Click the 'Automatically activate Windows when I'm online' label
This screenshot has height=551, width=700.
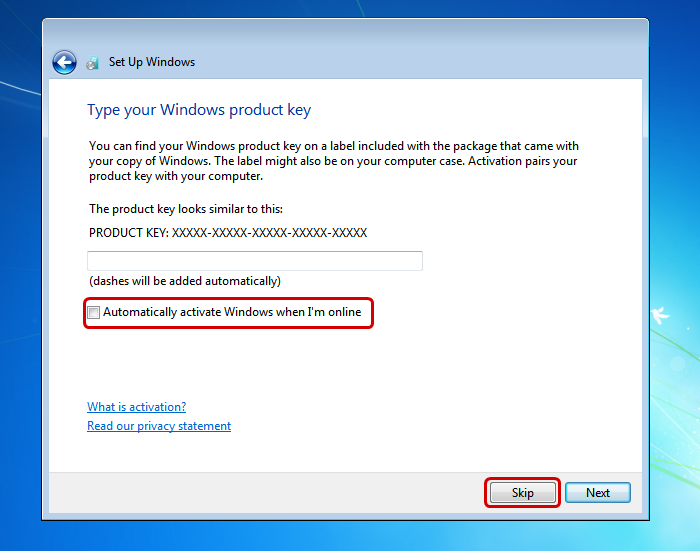click(232, 312)
